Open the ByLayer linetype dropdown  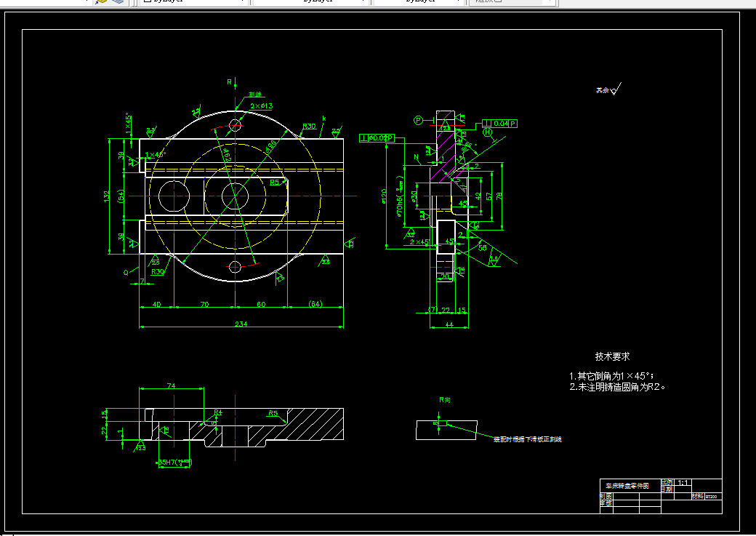click(311, 1)
